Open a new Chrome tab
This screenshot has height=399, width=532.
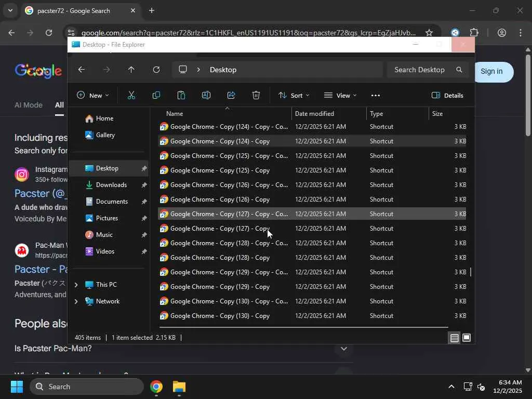pyautogui.click(x=152, y=10)
